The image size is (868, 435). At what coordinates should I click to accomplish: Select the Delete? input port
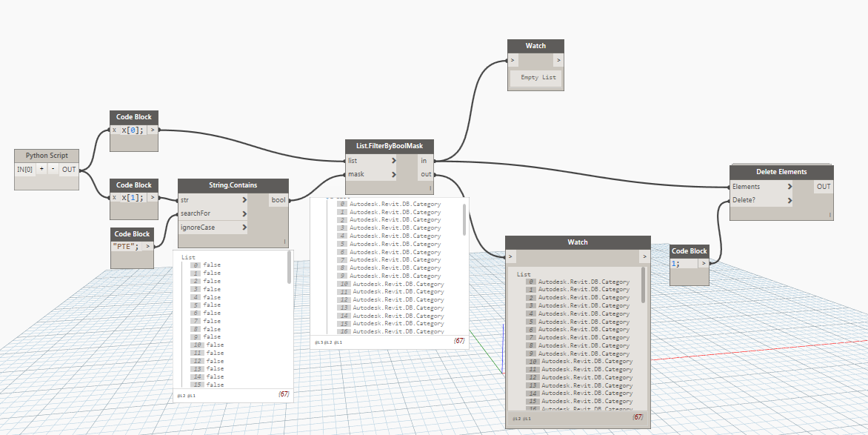point(761,200)
